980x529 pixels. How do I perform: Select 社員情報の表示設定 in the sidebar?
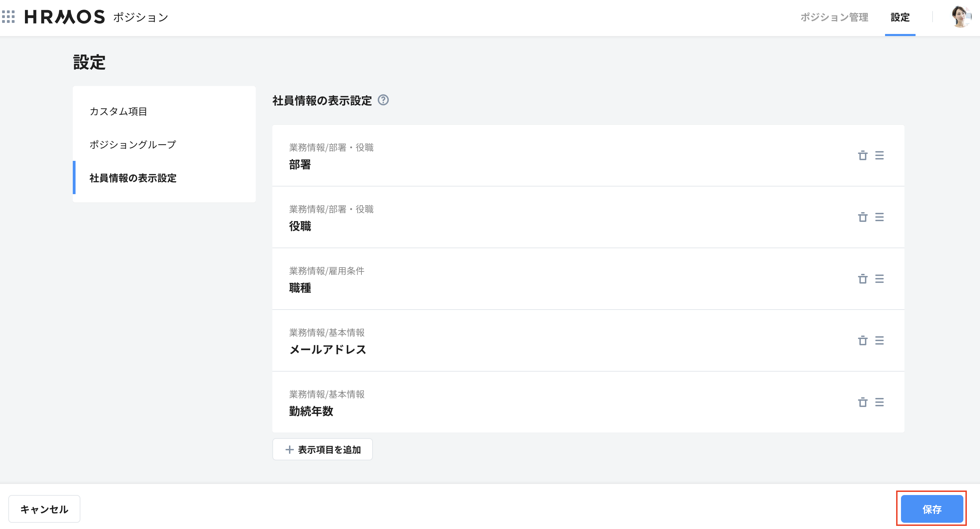(132, 178)
